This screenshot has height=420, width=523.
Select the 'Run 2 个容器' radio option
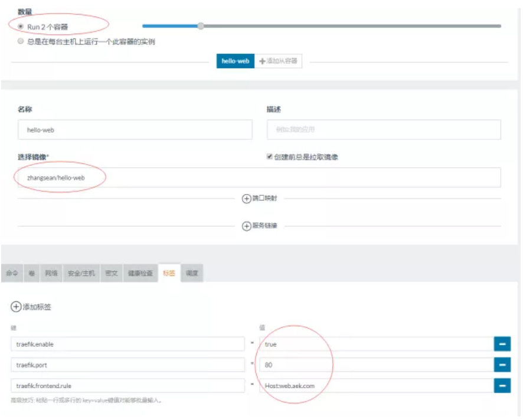pyautogui.click(x=21, y=27)
